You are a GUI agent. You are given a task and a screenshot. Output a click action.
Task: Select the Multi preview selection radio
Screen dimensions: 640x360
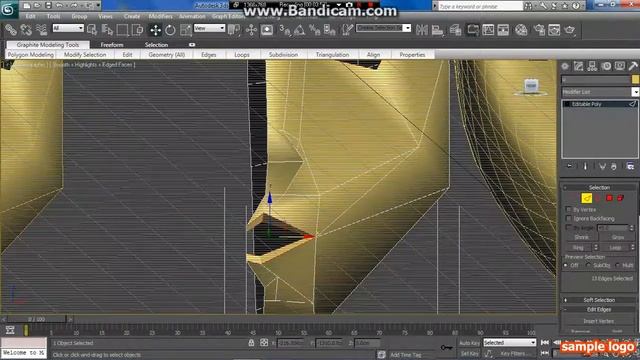618,265
